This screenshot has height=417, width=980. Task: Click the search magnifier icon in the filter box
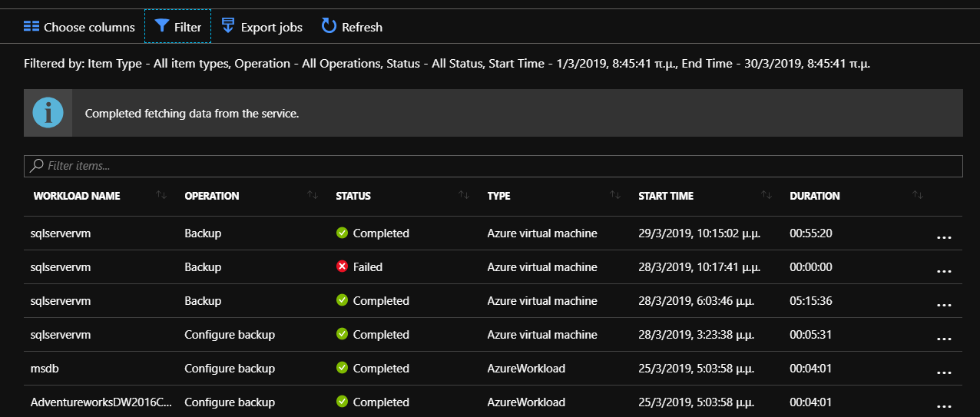click(x=36, y=166)
